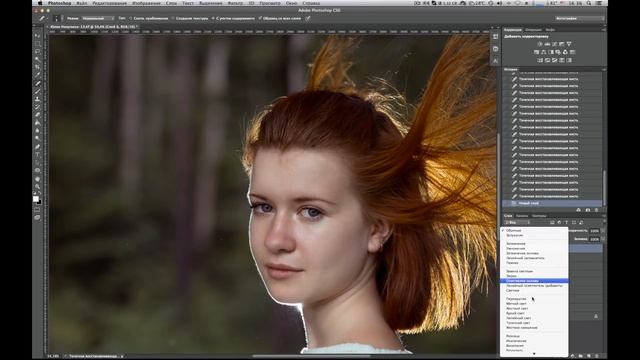The image size is (640, 360).
Task: Select the Horizontal Type tool
Action: coord(37,155)
